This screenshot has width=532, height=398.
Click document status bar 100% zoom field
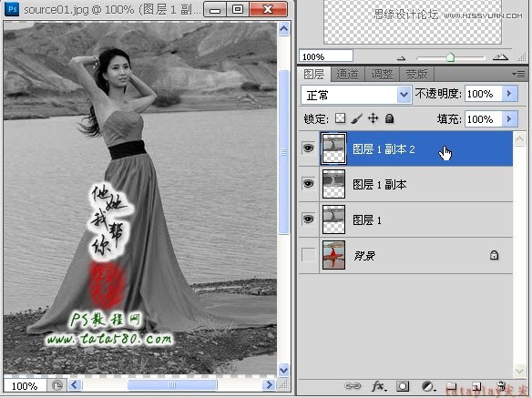point(25,386)
